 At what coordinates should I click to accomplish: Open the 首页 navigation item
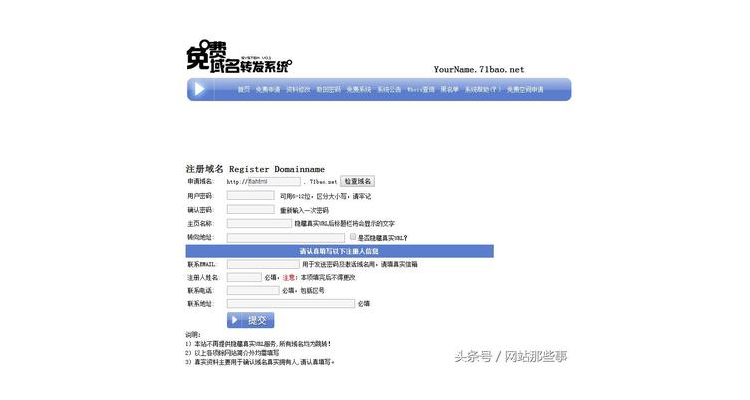click(x=244, y=89)
